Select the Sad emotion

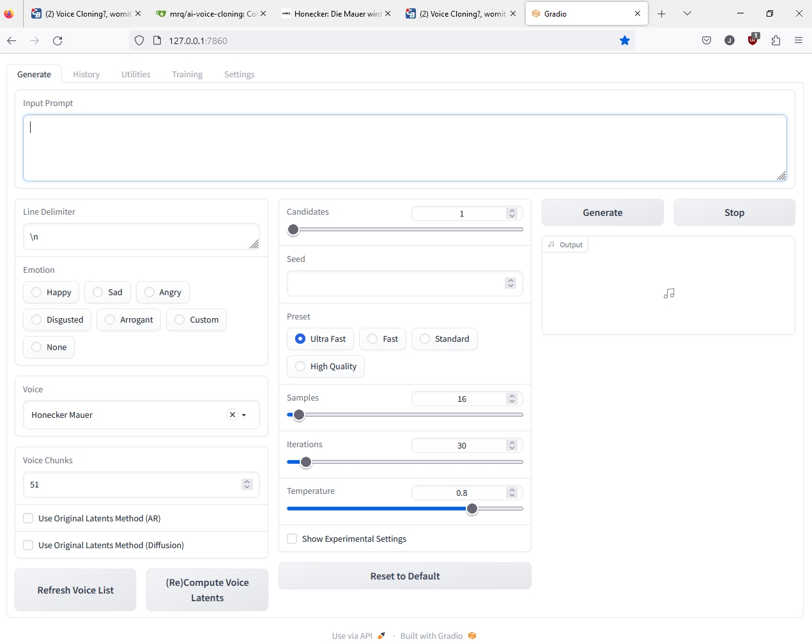107,292
